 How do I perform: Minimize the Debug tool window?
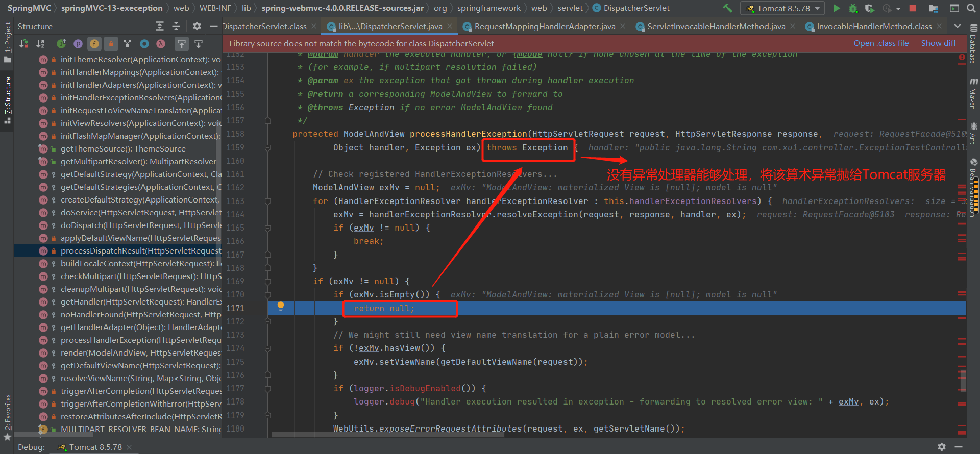point(958,447)
